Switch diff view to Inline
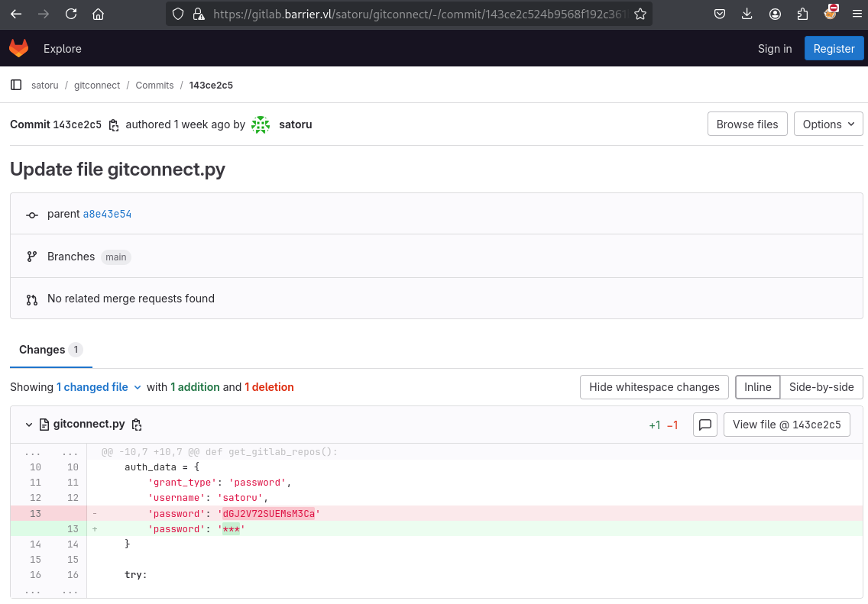The image size is (868, 604). 757,387
